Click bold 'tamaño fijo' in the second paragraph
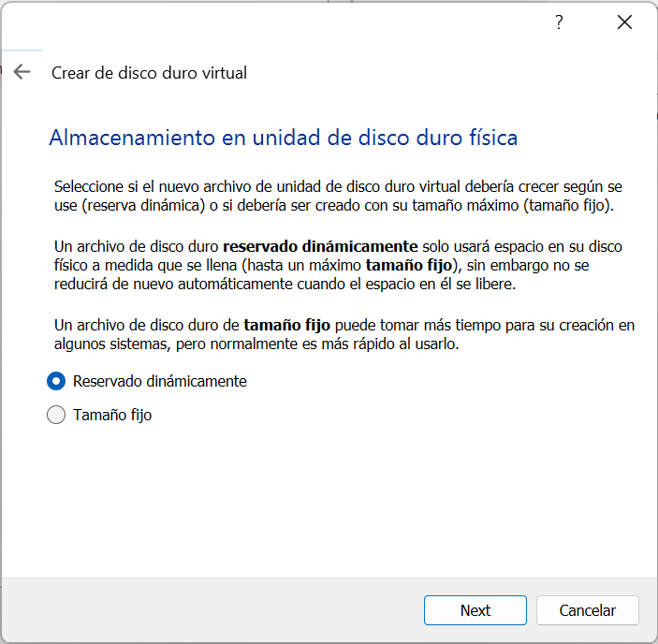This screenshot has height=644, width=658. pyautogui.click(x=409, y=265)
